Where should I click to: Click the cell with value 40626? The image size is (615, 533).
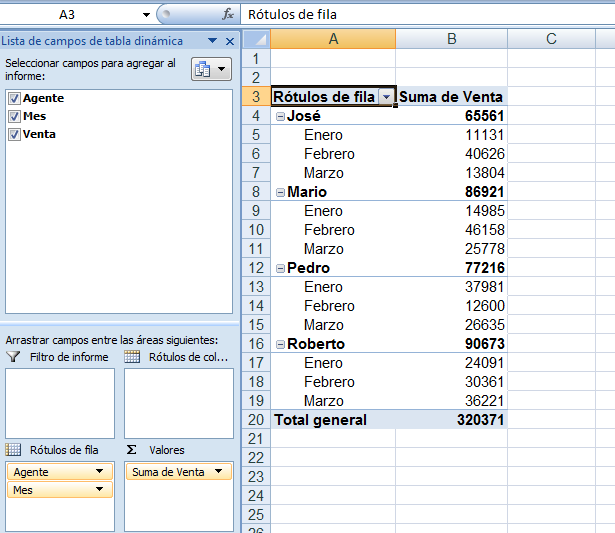[451, 154]
